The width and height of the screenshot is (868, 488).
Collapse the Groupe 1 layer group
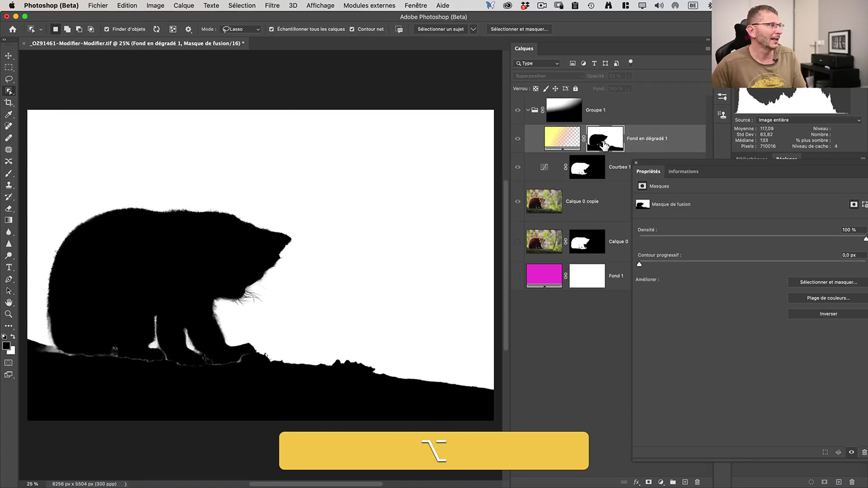coord(527,110)
